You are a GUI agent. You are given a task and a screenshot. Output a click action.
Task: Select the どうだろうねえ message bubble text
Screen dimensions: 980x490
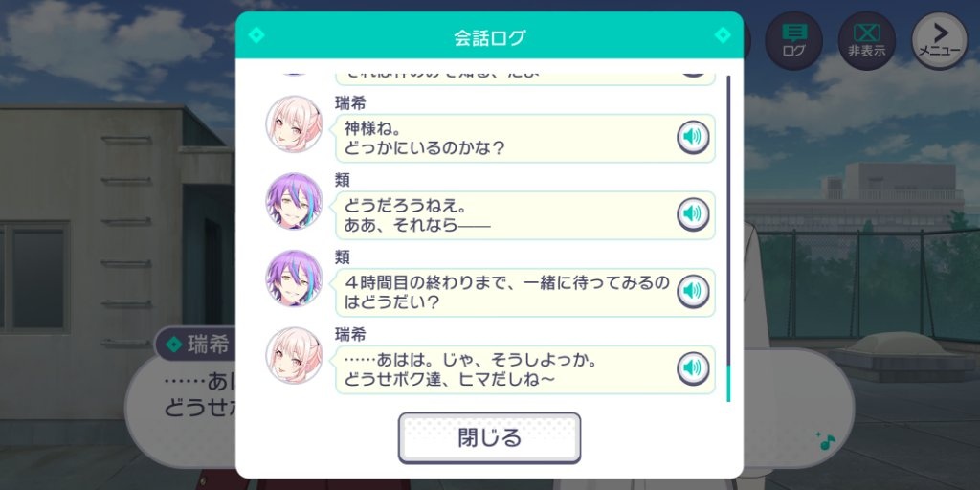coord(417,215)
